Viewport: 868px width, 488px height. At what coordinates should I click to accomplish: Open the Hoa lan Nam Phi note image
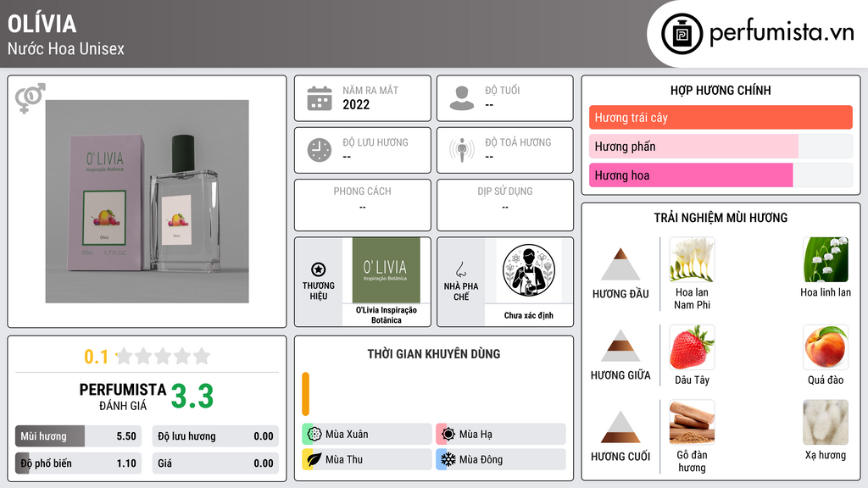[x=692, y=260]
